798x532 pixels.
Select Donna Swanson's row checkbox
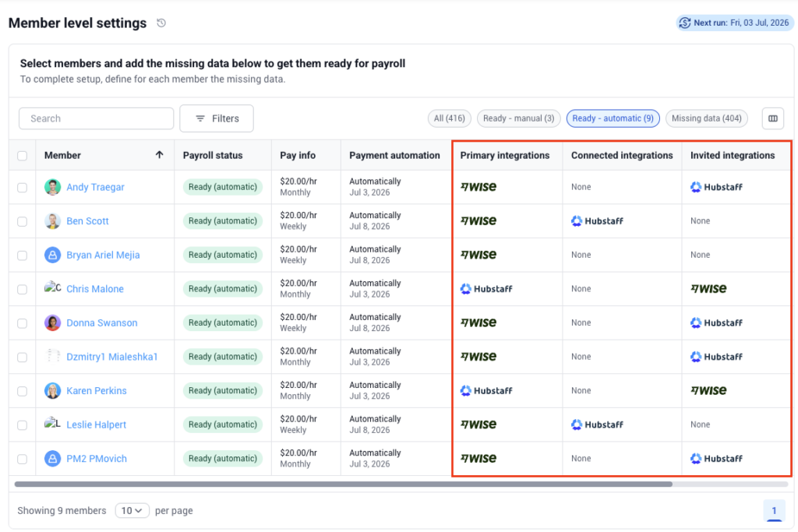[x=22, y=323]
